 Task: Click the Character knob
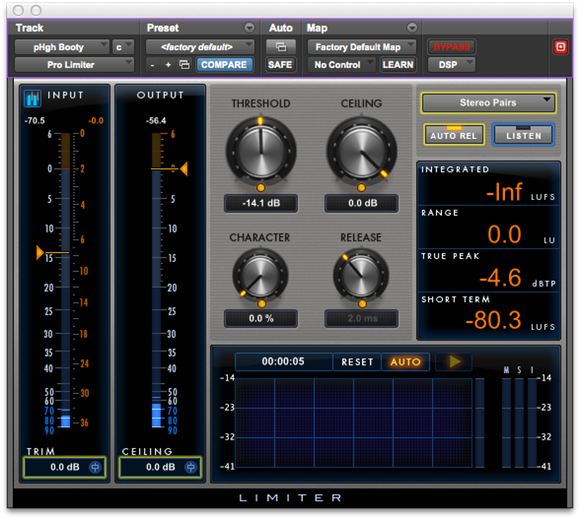[260, 276]
